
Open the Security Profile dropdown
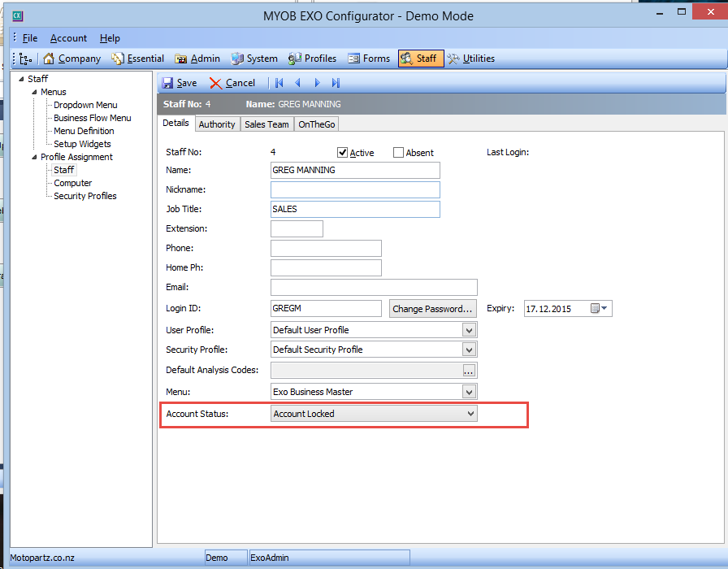[x=469, y=350]
